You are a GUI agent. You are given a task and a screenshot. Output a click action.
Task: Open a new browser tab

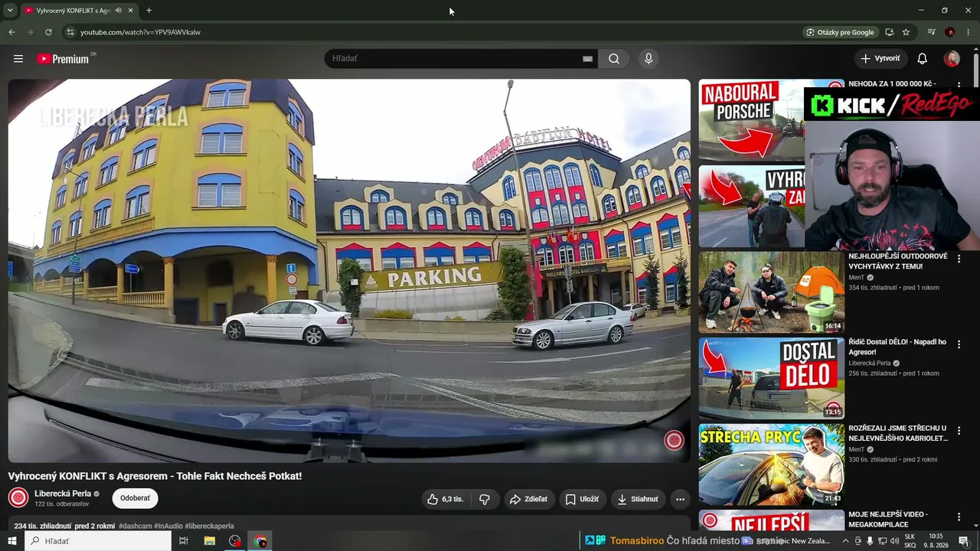point(149,11)
